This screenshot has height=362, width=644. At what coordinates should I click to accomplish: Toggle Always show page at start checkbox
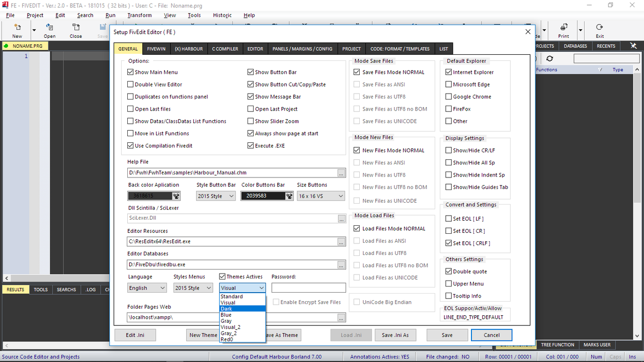[251, 134]
